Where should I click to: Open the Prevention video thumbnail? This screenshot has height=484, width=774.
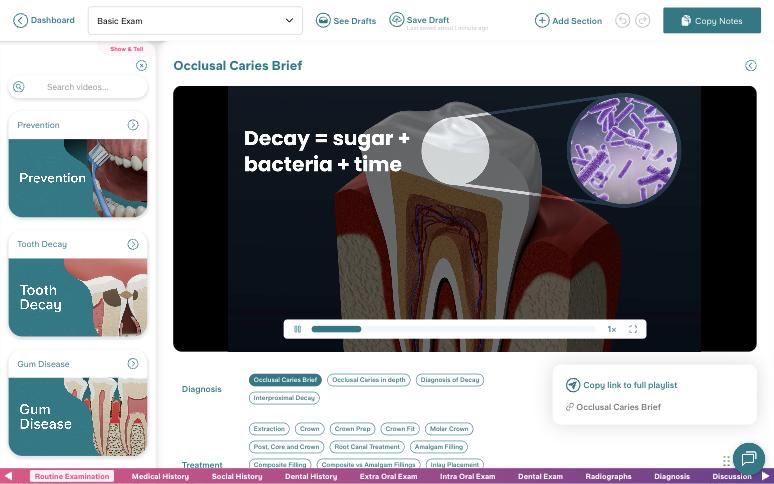tap(78, 178)
